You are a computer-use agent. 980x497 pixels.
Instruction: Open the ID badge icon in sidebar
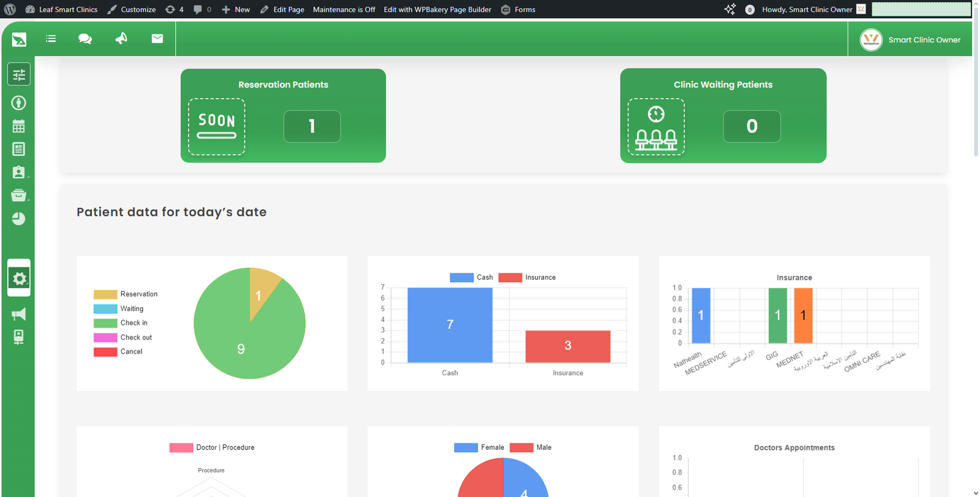click(18, 173)
